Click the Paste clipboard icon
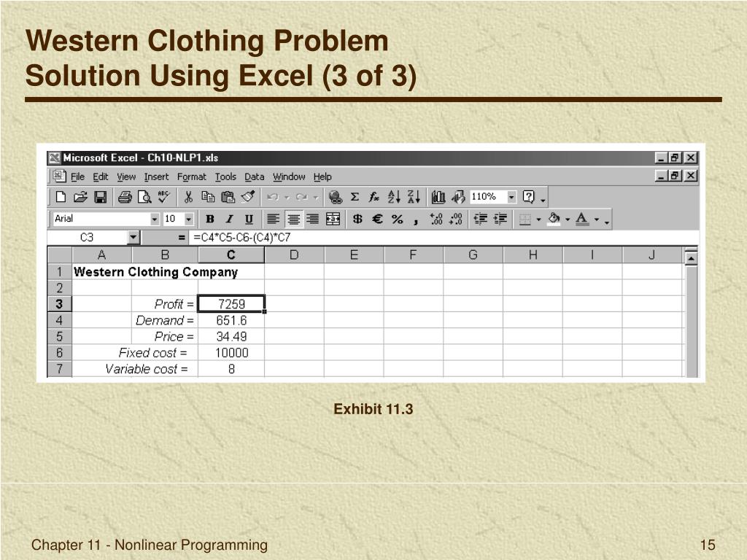The width and height of the screenshot is (747, 560). click(228, 197)
